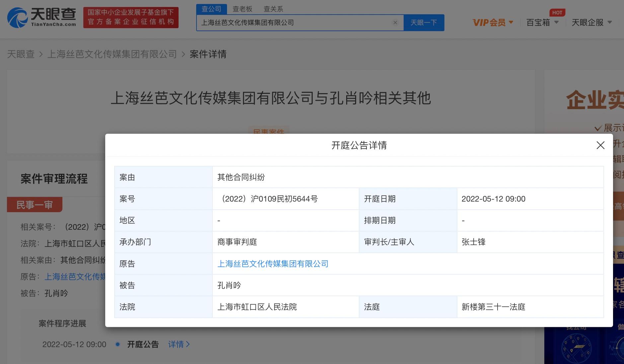Viewport: 624px width, 364px height.
Task: Click the red 国家中小企业发展子基金 banner
Action: coord(130,17)
